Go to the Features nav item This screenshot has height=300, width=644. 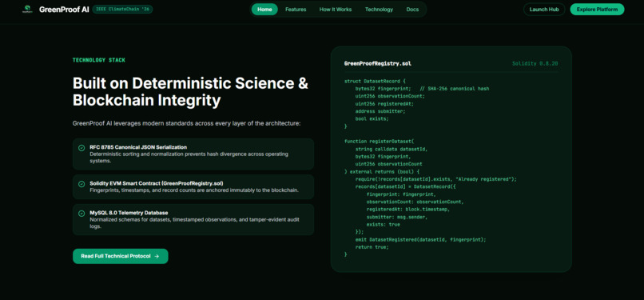(296, 10)
